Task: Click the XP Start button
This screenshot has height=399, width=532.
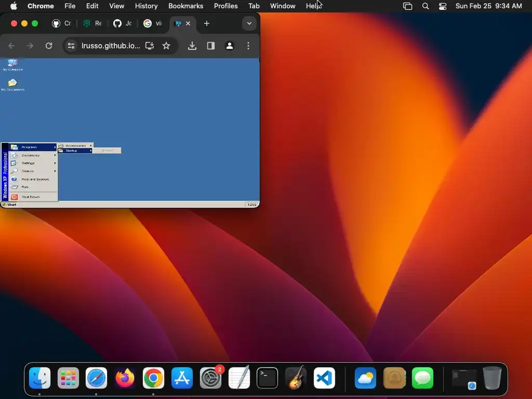Action: click(9, 205)
